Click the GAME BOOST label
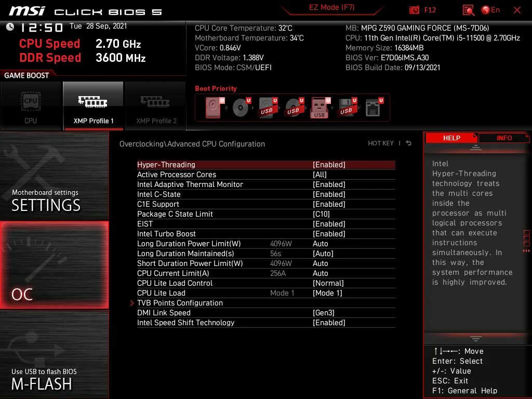The image size is (532, 399). point(26,75)
